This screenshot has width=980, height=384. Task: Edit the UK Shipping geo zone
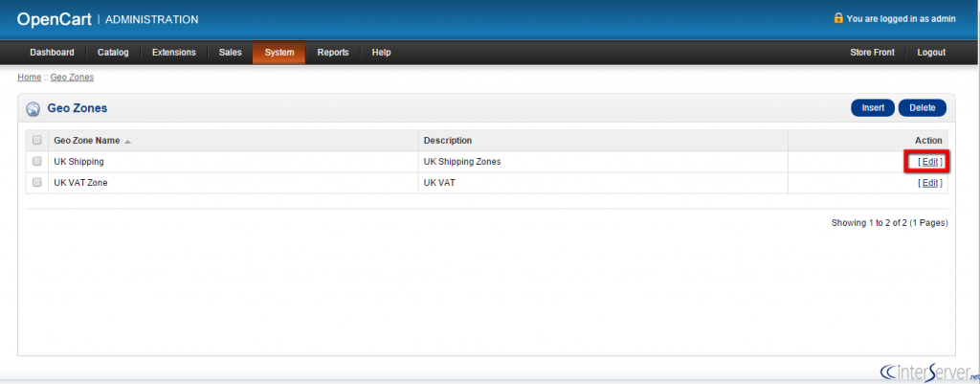(x=930, y=161)
